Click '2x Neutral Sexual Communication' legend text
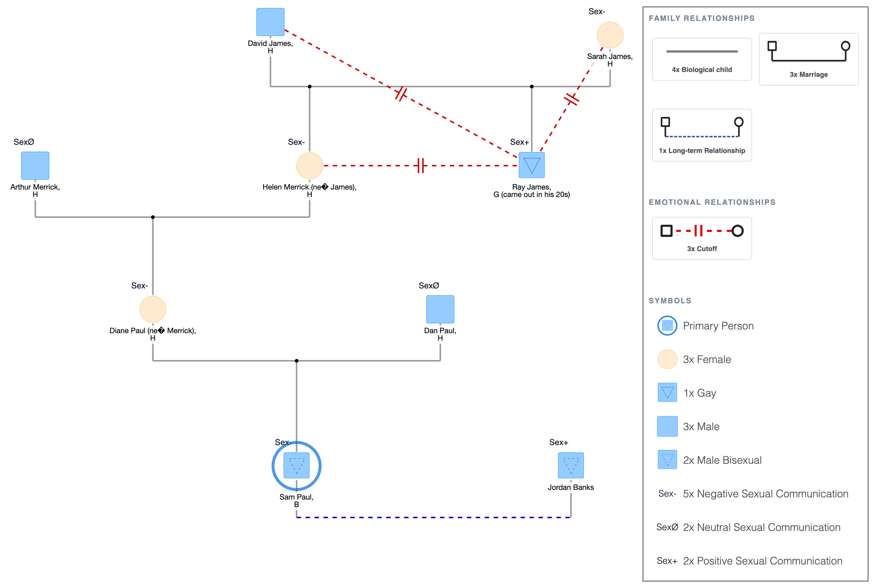This screenshot has height=588, width=875. point(761,527)
